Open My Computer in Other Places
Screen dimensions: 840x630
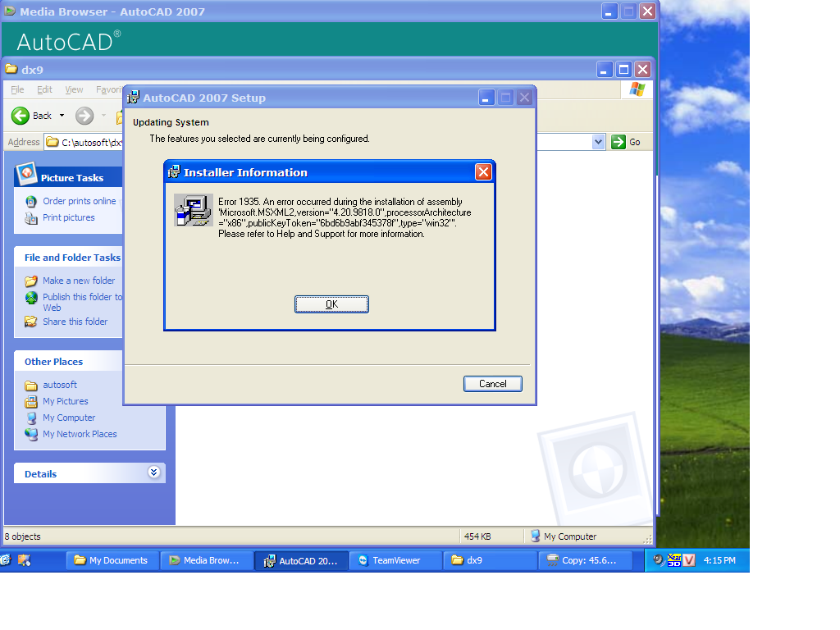tap(69, 418)
